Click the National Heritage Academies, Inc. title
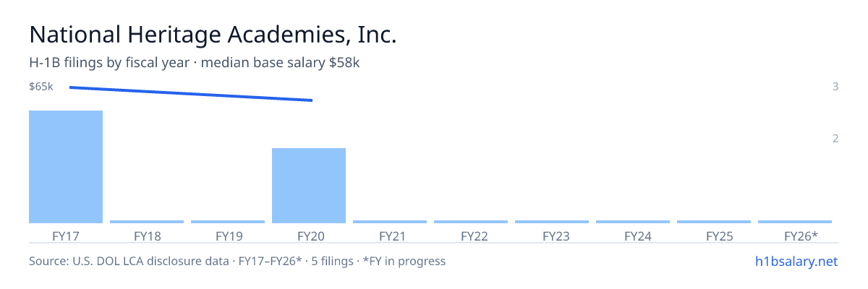 pos(213,35)
